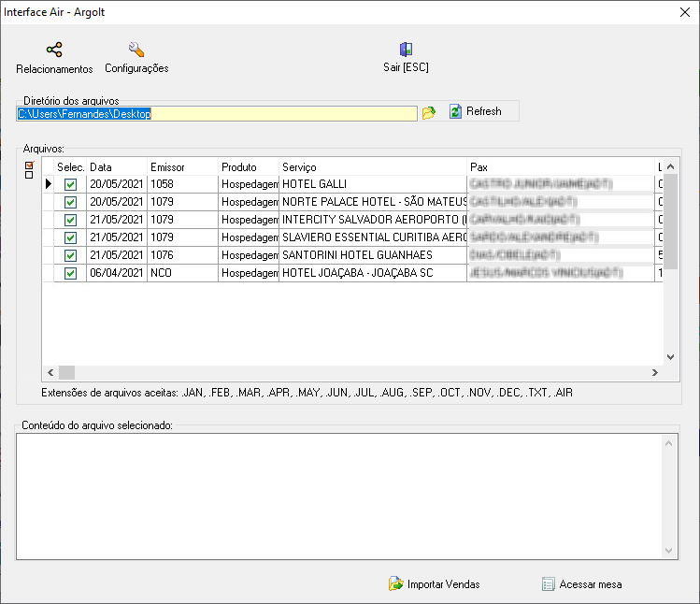Toggle checkbox for INTERCITY SALVADOR AEROPORTO row
This screenshot has height=604, width=700.
click(x=70, y=220)
